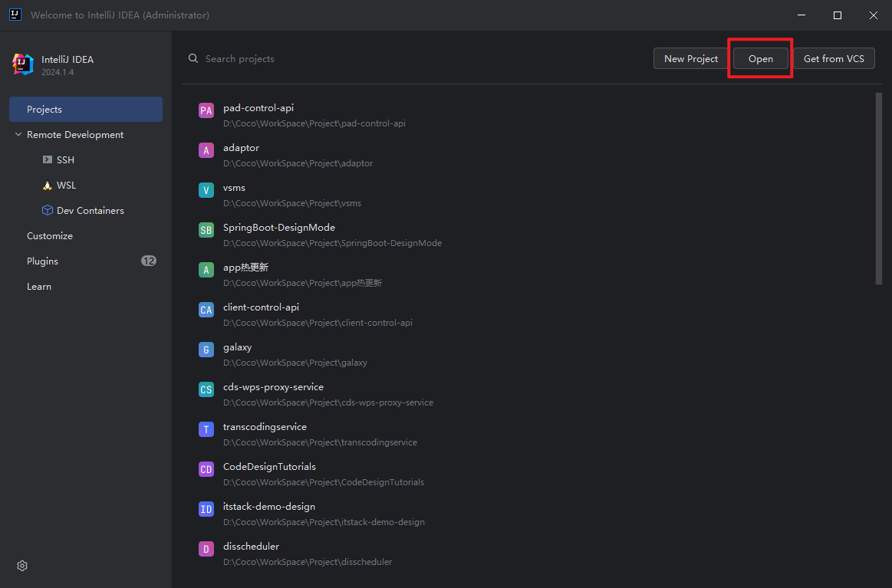Viewport: 892px width, 588px height.
Task: Click the T icon of transcodingservice
Action: pos(206,429)
